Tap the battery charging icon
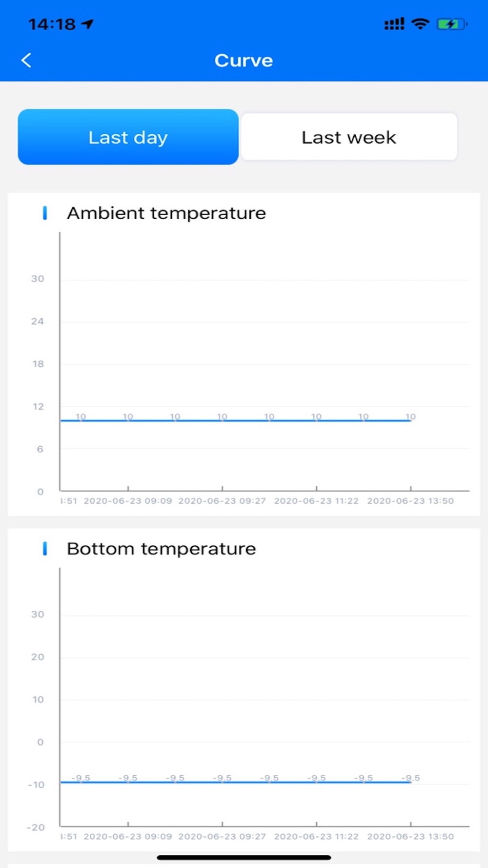 coord(451,23)
